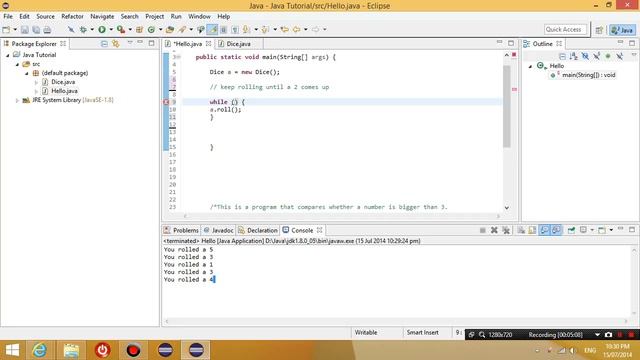Click the Open Perspective icon near Quick Access
Image resolution: width=640 pixels, height=360 pixels.
pos(599,30)
